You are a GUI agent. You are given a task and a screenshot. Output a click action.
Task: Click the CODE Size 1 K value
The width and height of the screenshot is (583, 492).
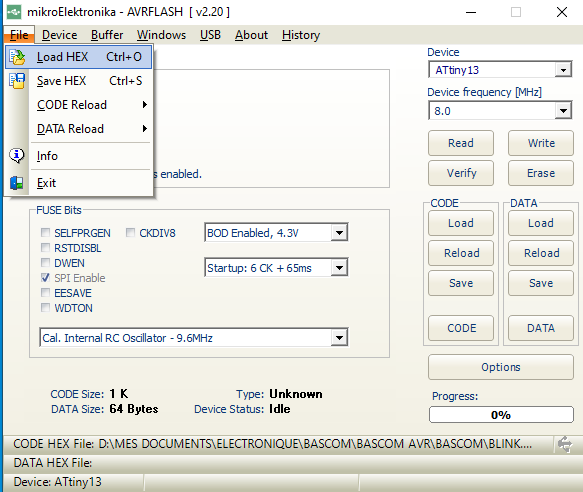click(119, 394)
